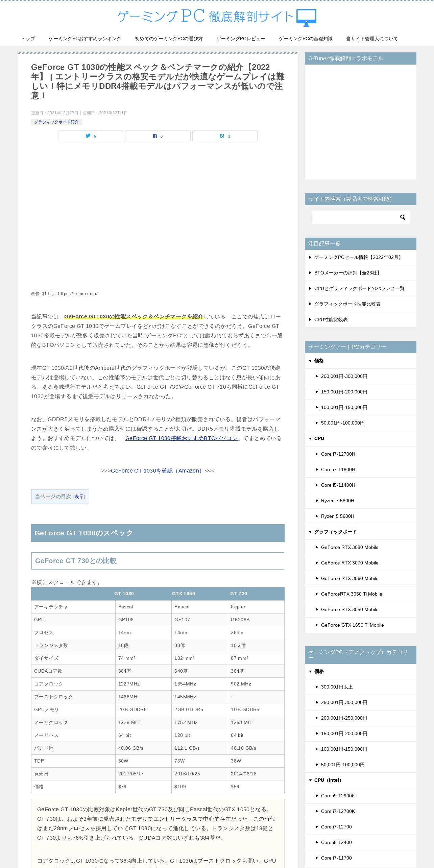This screenshot has width=434, height=868.
Task: Click the GTX 1050 table column header
Action: point(184,594)
